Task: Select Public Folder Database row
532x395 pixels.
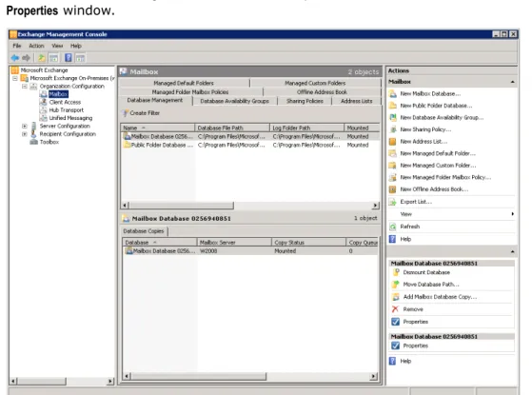Action: pos(250,146)
